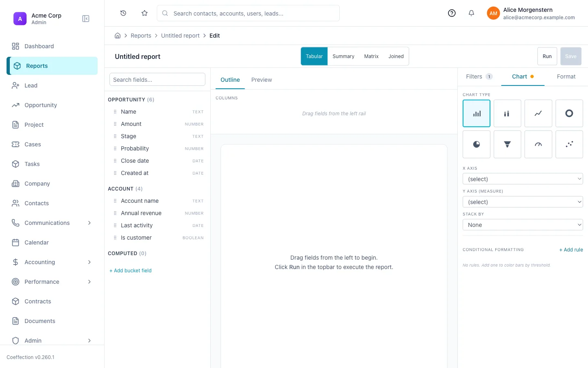Pick the gauge chart type
The height and width of the screenshot is (368, 588).
pos(538,144)
